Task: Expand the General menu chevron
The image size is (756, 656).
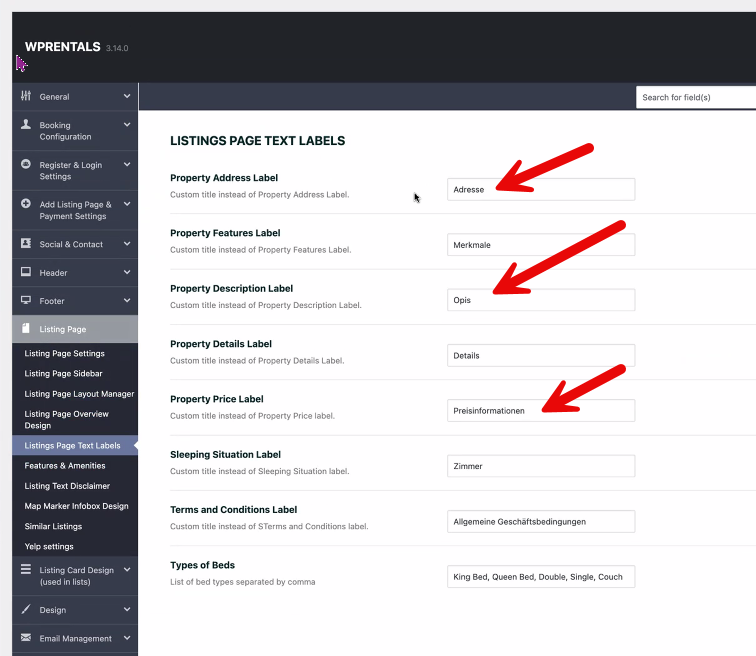Action: pos(127,96)
